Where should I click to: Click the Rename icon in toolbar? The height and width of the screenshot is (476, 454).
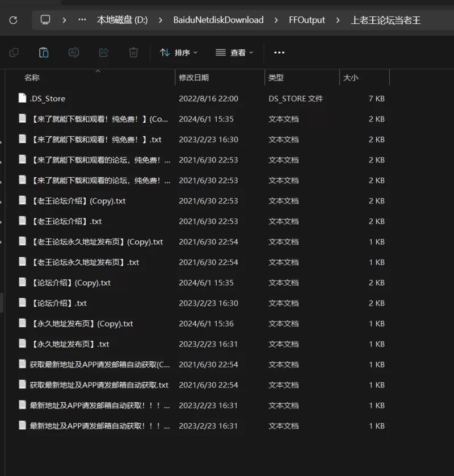pyautogui.click(x=74, y=52)
